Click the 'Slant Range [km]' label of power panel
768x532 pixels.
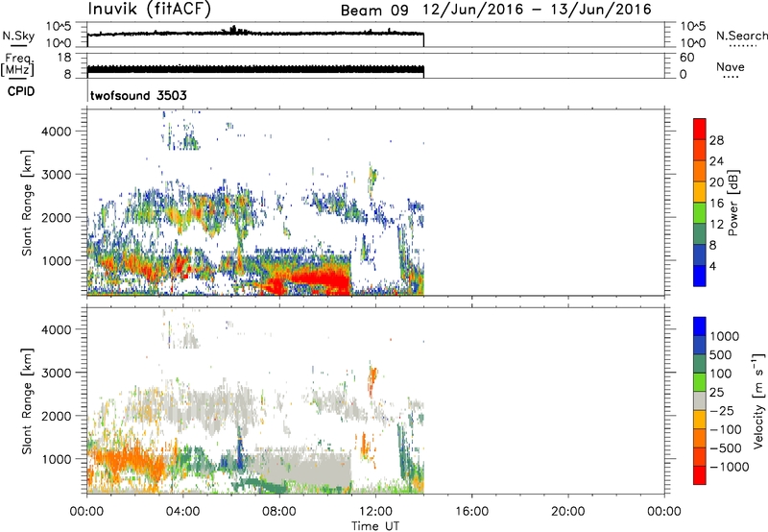[27, 203]
